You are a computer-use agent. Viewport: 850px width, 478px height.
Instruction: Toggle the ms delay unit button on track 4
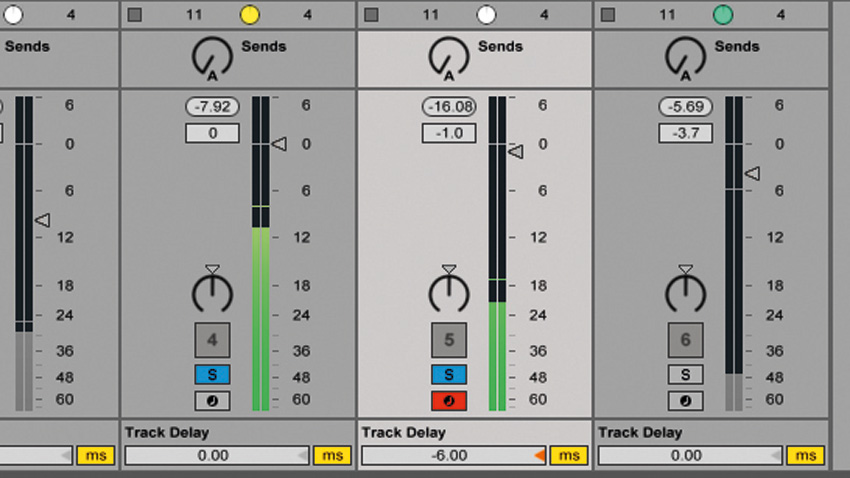332,455
